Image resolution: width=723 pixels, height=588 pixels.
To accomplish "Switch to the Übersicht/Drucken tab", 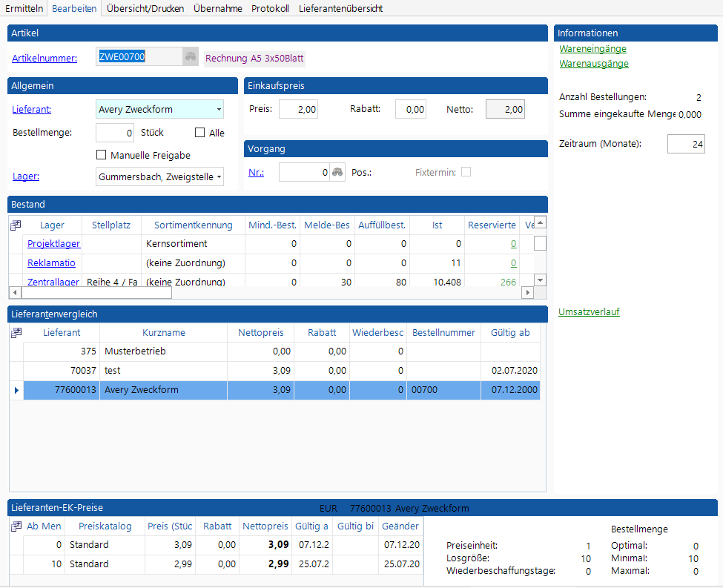I will tap(145, 8).
